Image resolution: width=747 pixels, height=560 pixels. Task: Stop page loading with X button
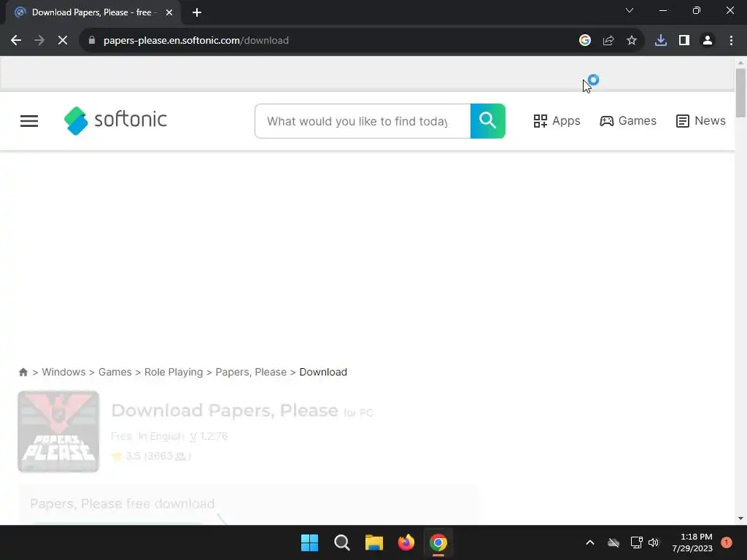pyautogui.click(x=63, y=41)
